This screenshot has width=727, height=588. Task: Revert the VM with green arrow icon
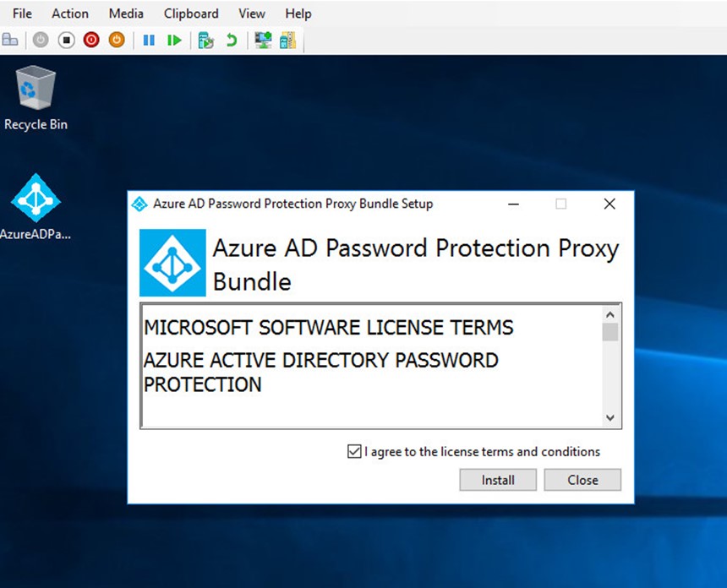(x=231, y=41)
